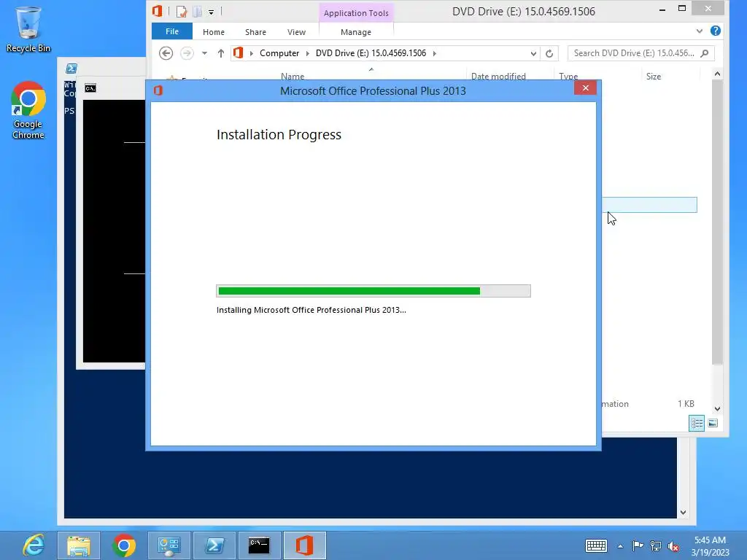Refresh the DVD Drive folder view
This screenshot has height=560, width=747.
pyautogui.click(x=549, y=53)
